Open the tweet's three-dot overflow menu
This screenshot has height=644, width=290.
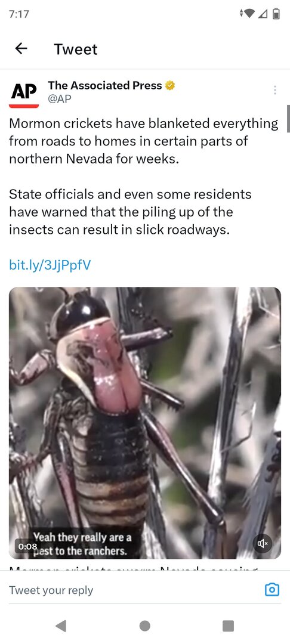[275, 90]
